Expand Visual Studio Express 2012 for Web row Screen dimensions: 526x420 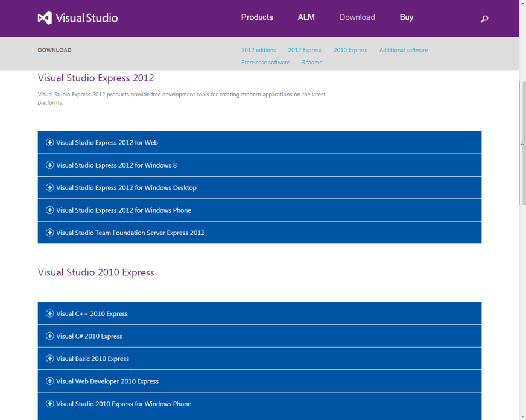point(259,142)
